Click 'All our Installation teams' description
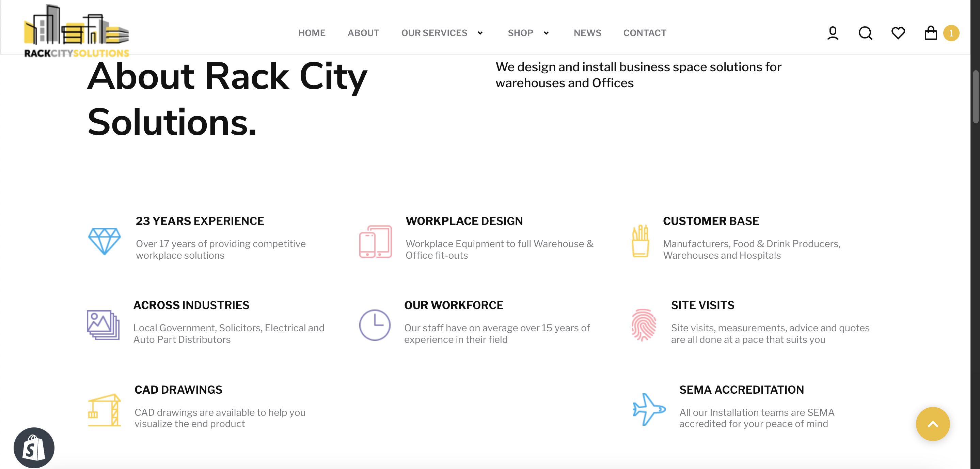 756,418
